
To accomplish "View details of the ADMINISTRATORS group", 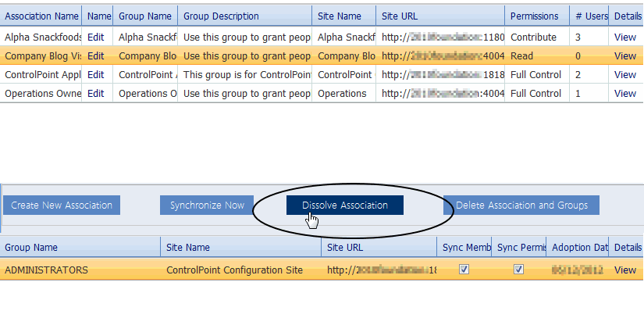I will (x=625, y=270).
